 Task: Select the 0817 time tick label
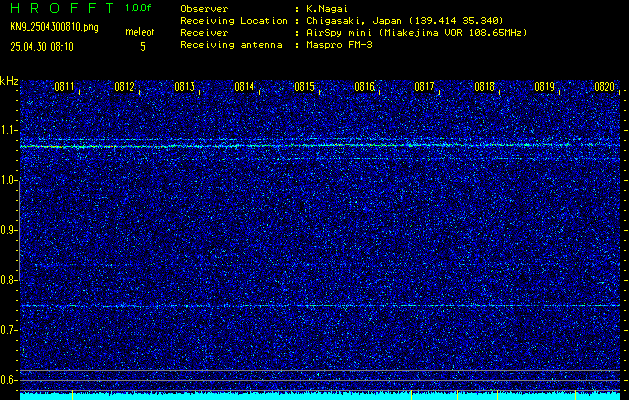pos(424,87)
